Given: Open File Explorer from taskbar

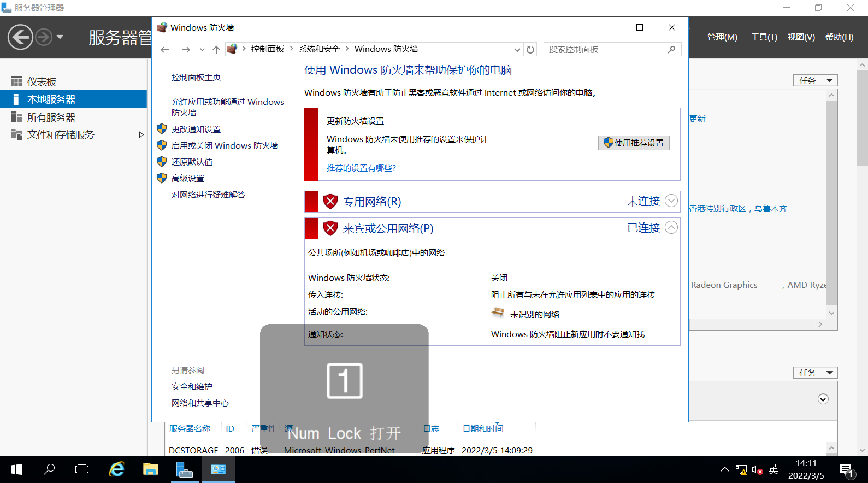Looking at the screenshot, I should pos(150,469).
